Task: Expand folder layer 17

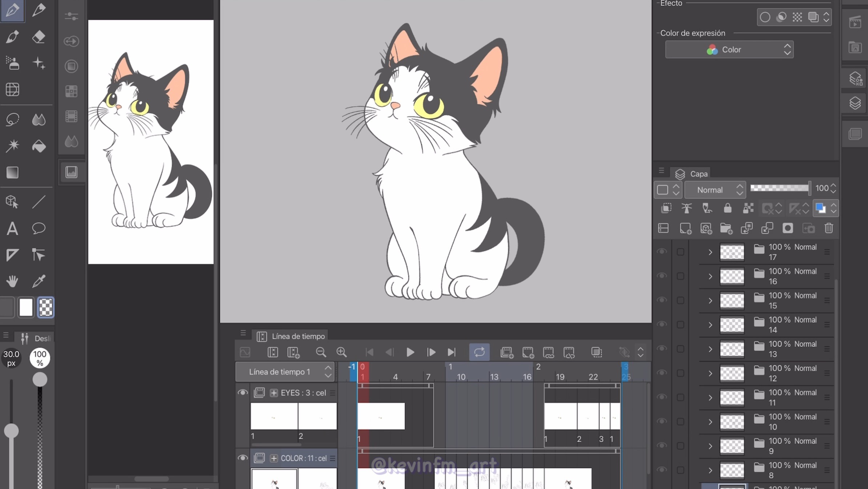Action: pyautogui.click(x=710, y=252)
